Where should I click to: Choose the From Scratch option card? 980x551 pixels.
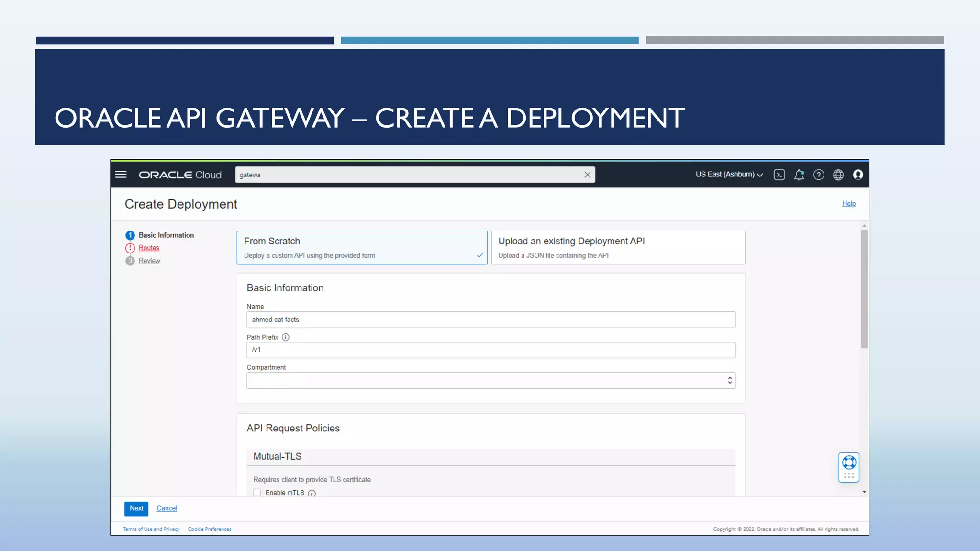coord(362,248)
